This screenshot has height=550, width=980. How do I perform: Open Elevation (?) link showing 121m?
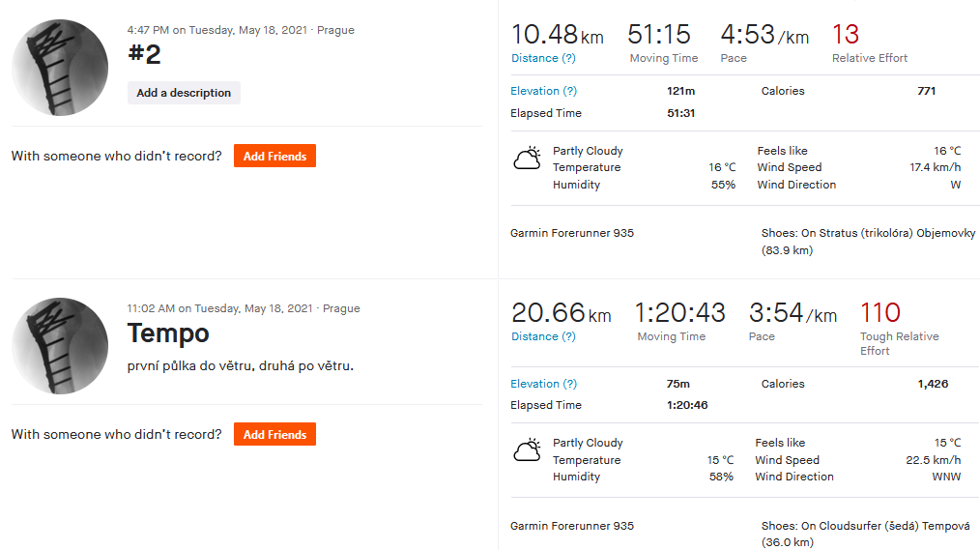tap(544, 91)
